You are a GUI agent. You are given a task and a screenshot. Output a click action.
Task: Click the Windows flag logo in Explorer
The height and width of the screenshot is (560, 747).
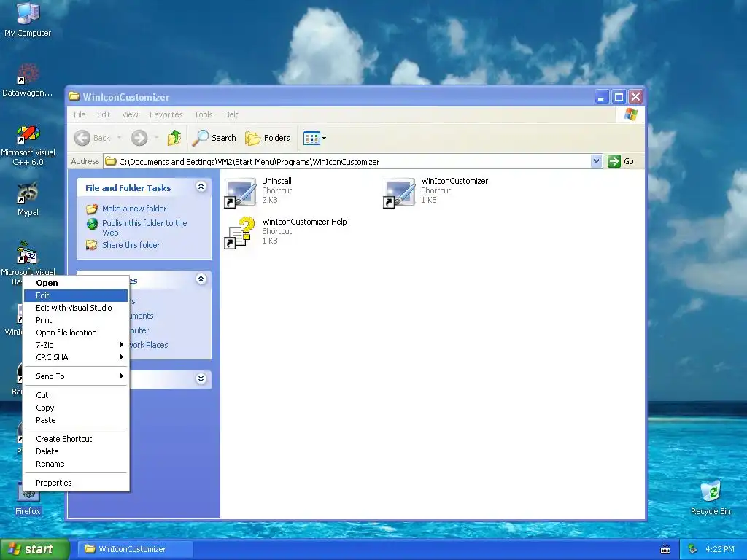(630, 114)
